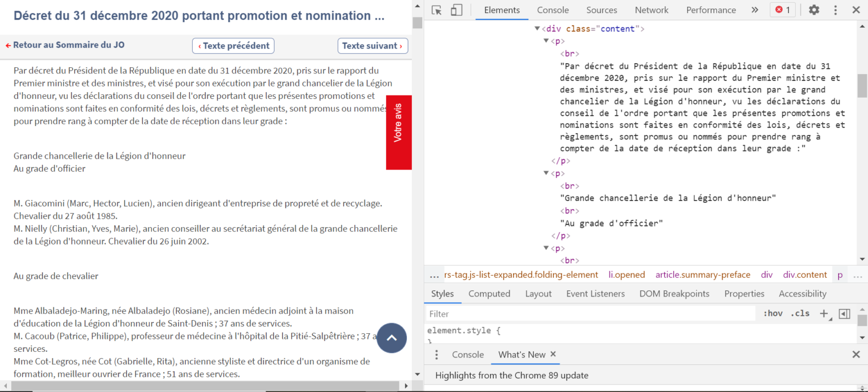Switch to the Network tab
This screenshot has height=392, width=868.
(x=651, y=10)
